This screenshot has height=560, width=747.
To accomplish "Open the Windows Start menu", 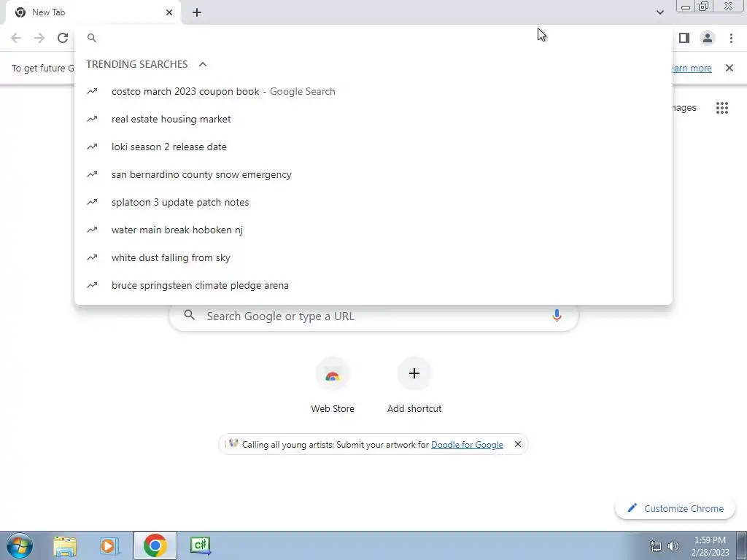I will [x=20, y=545].
